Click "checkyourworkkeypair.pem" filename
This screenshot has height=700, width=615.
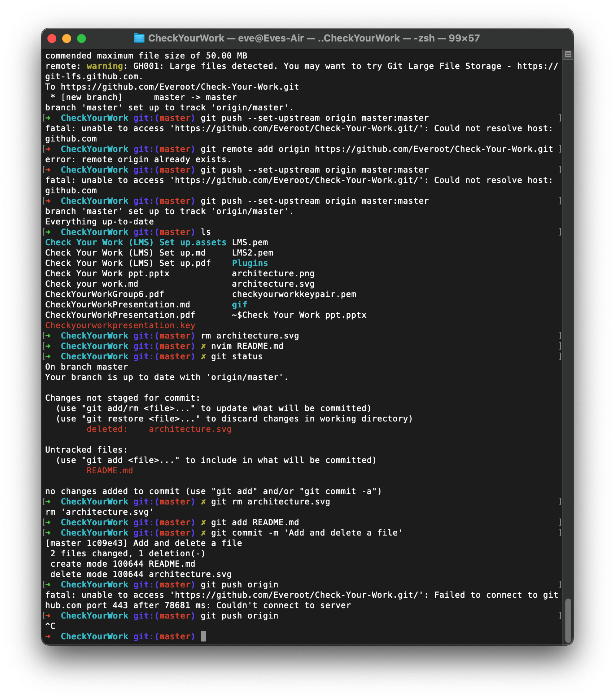(294, 294)
